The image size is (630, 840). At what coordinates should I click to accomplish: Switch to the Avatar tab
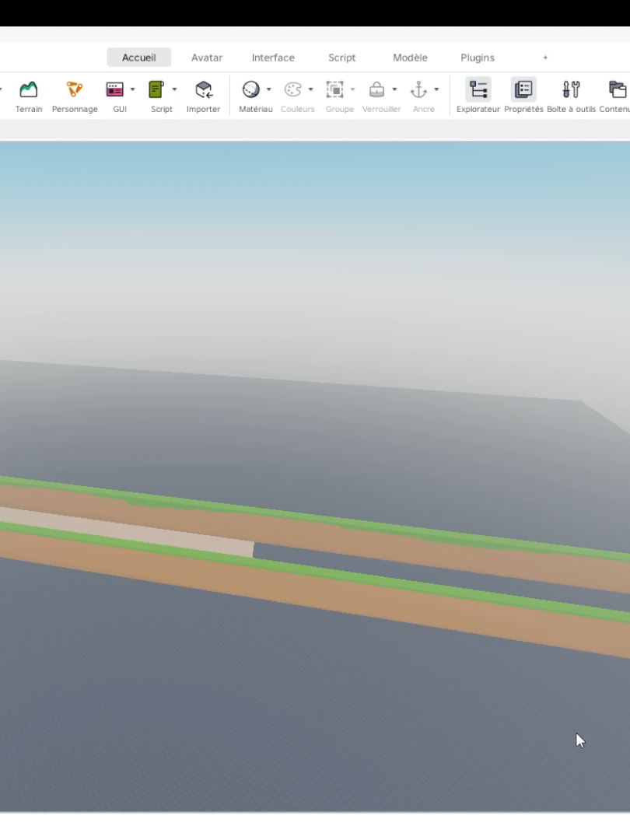(x=207, y=58)
